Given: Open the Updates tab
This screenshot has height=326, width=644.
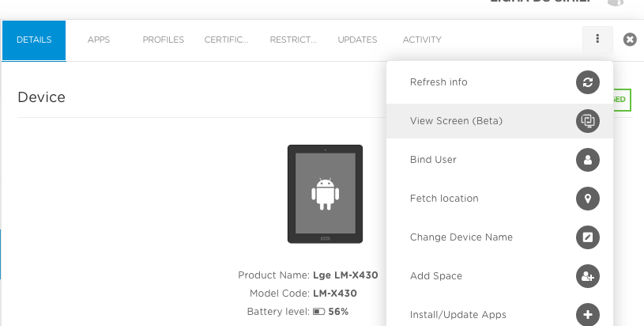Looking at the screenshot, I should coord(357,40).
